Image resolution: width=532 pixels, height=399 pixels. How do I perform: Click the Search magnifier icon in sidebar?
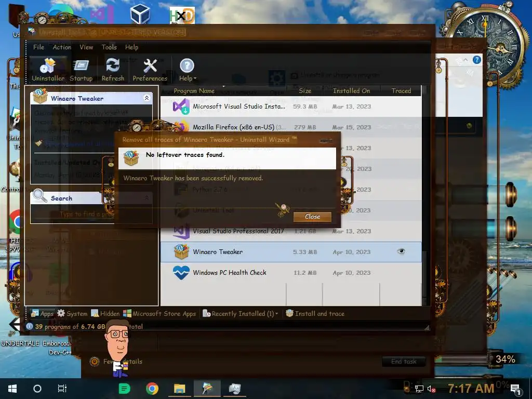[40, 196]
